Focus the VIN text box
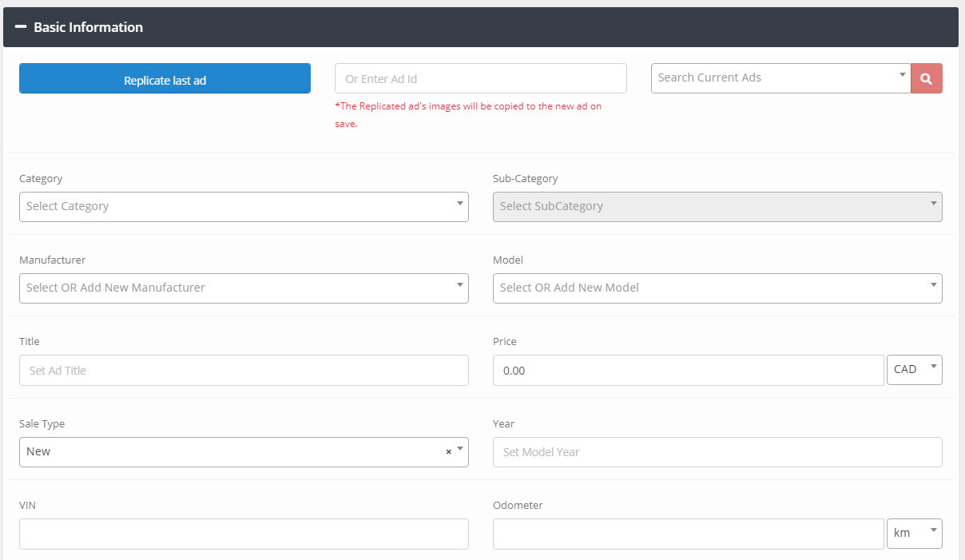965x560 pixels. click(243, 534)
